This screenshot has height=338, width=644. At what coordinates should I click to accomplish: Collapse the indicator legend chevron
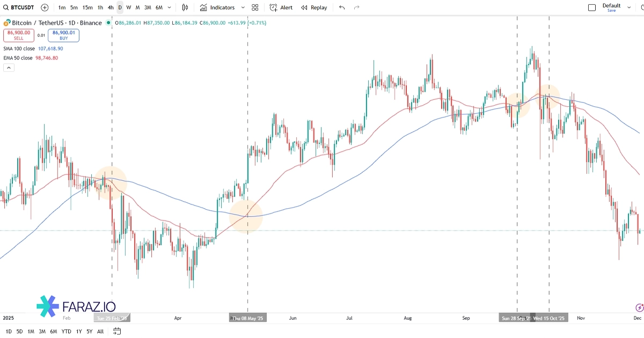tap(9, 68)
